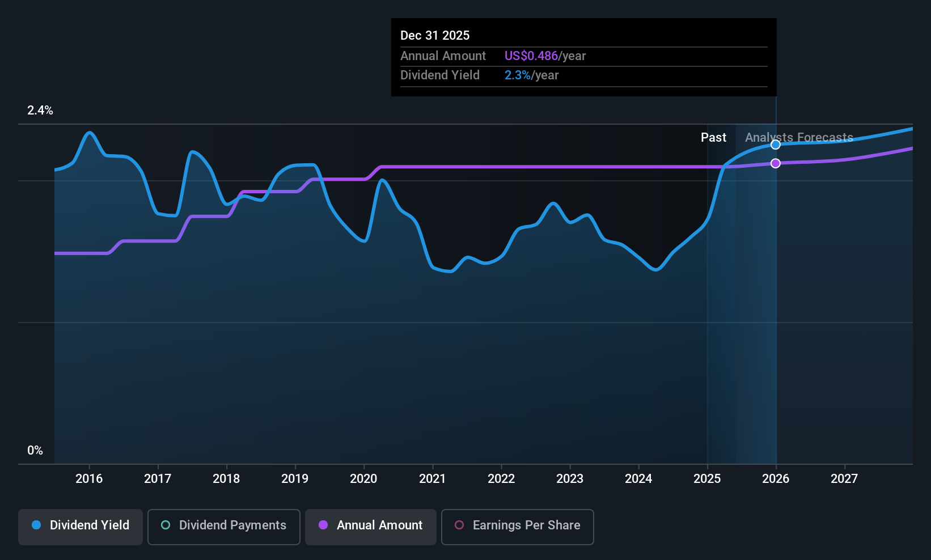Click the 2016 x-axis label
Viewport: 931px width, 560px height.
pyautogui.click(x=89, y=478)
